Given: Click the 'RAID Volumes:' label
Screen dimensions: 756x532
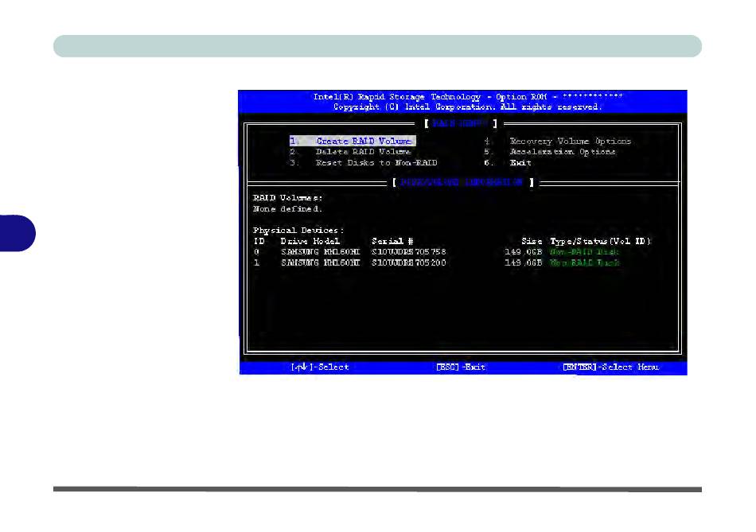Looking at the screenshot, I should [288, 197].
